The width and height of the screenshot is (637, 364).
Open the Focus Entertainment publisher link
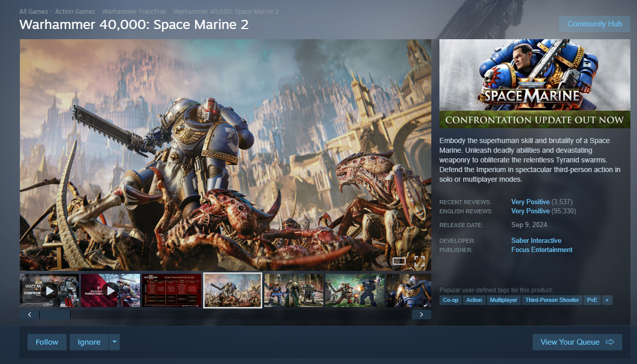point(542,250)
